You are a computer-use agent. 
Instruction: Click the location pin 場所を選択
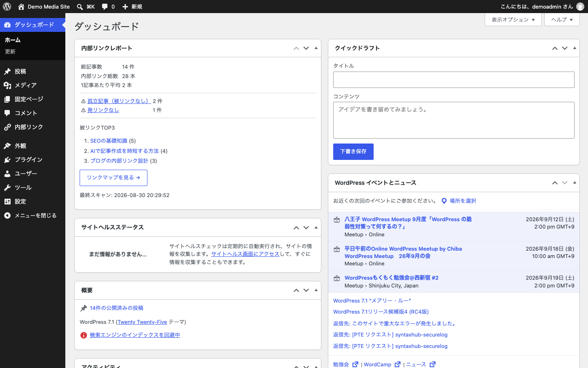pyautogui.click(x=444, y=201)
